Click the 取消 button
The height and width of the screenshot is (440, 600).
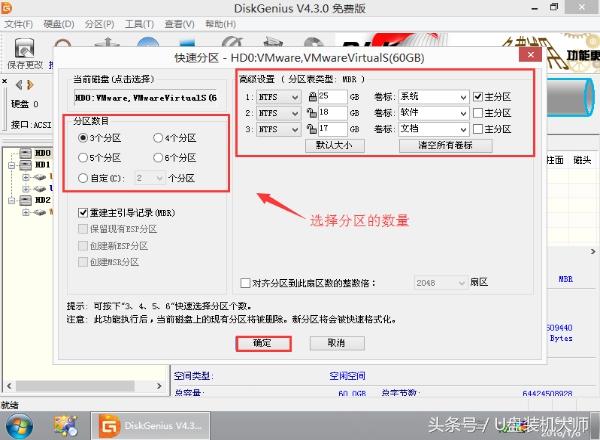coord(337,343)
